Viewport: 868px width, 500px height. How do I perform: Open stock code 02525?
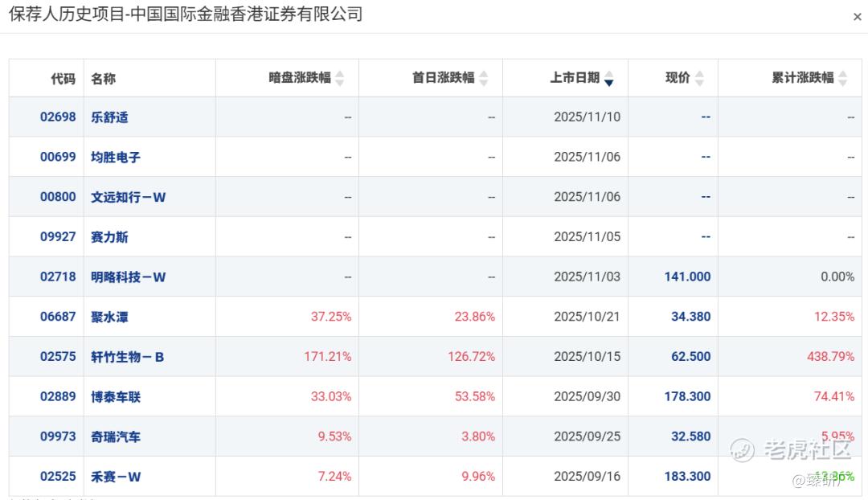[58, 476]
